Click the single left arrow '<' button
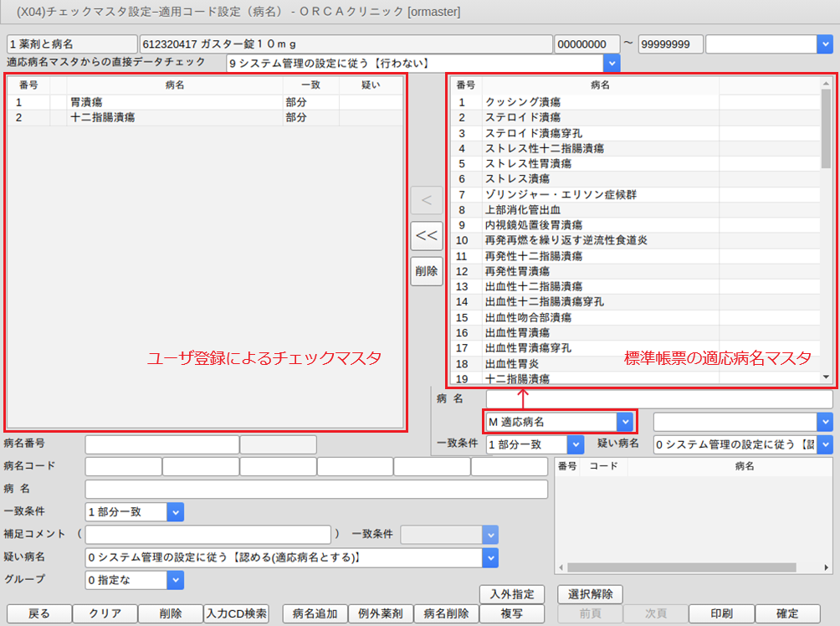 pos(426,201)
